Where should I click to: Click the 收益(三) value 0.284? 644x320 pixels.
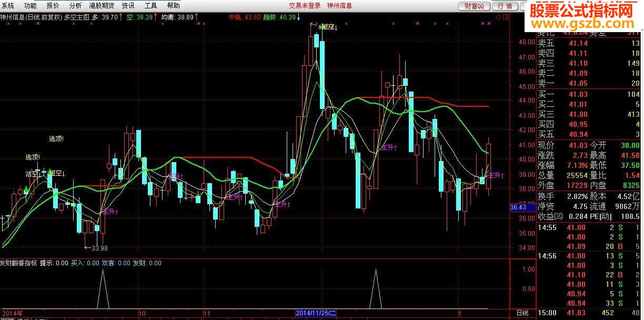(579, 216)
